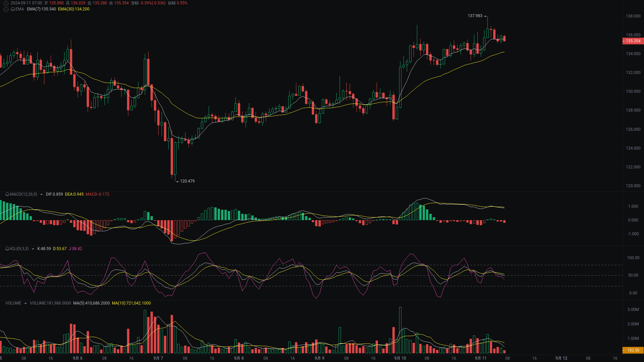Image resolution: width=644 pixels, height=362 pixels.
Task: Click the red 135.354 price tag on right axis
Action: [633, 41]
